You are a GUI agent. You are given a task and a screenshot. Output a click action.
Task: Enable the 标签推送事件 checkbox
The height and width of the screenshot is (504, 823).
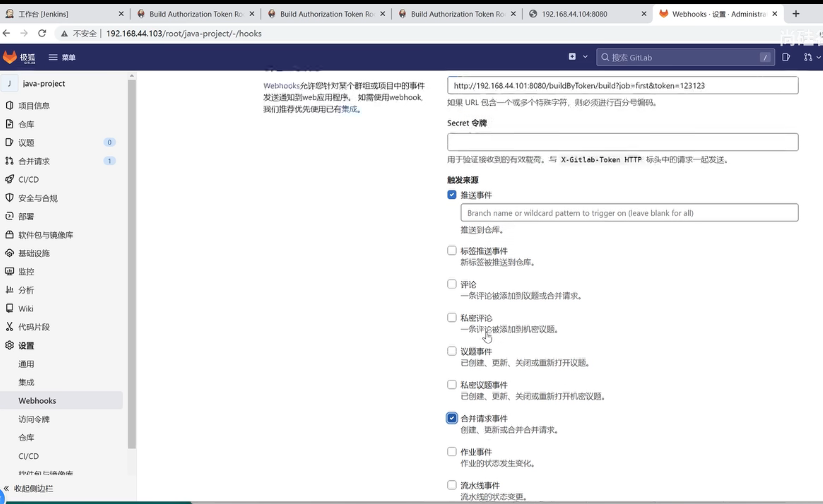coord(452,250)
